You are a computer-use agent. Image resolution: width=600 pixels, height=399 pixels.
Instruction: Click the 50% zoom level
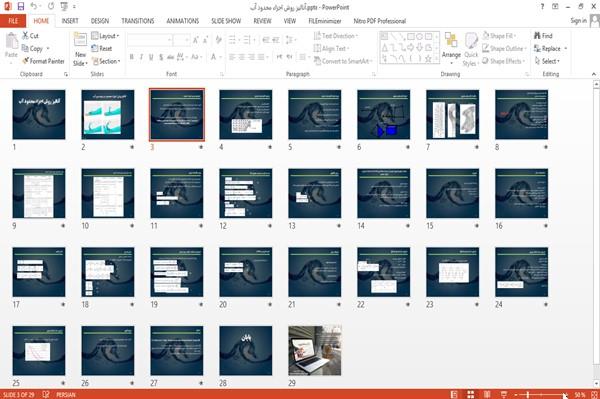pos(580,394)
